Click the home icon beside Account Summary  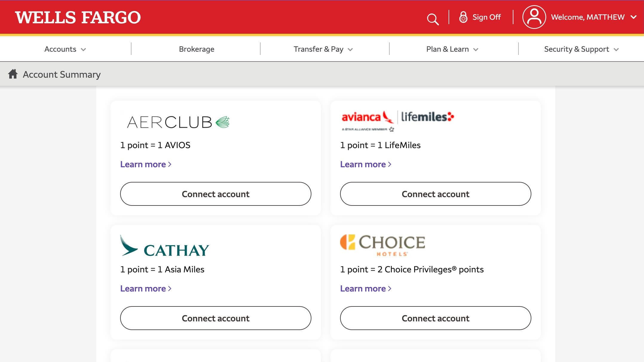coord(13,74)
